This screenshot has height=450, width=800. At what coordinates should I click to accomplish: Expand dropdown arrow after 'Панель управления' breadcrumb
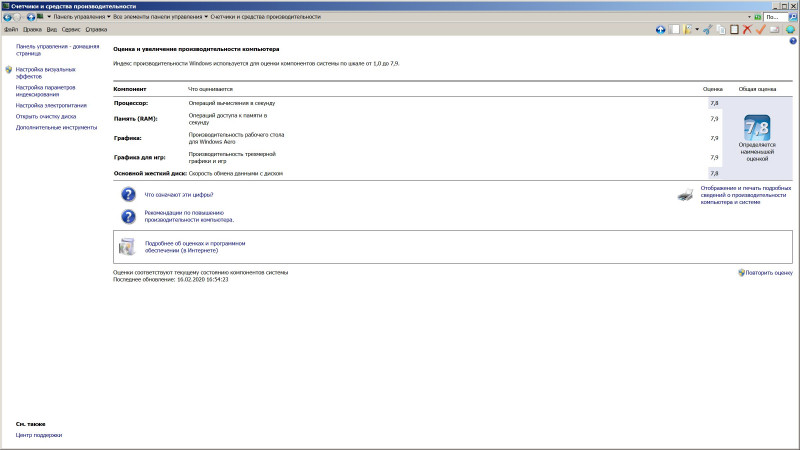(109, 17)
